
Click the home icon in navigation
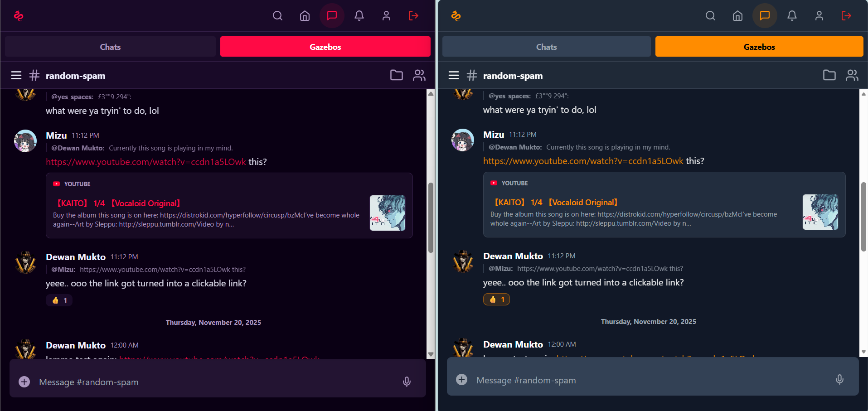coord(305,15)
